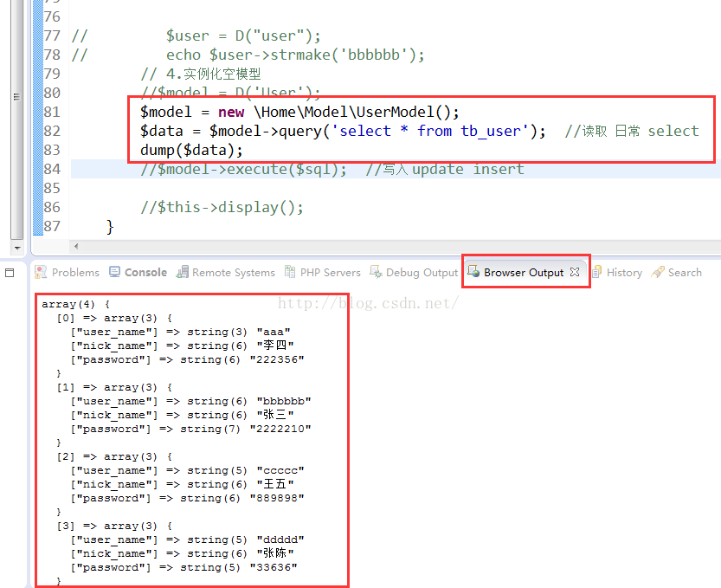Click line number 81 in the gutter
Image resolution: width=721 pixels, height=588 pixels.
[x=52, y=112]
